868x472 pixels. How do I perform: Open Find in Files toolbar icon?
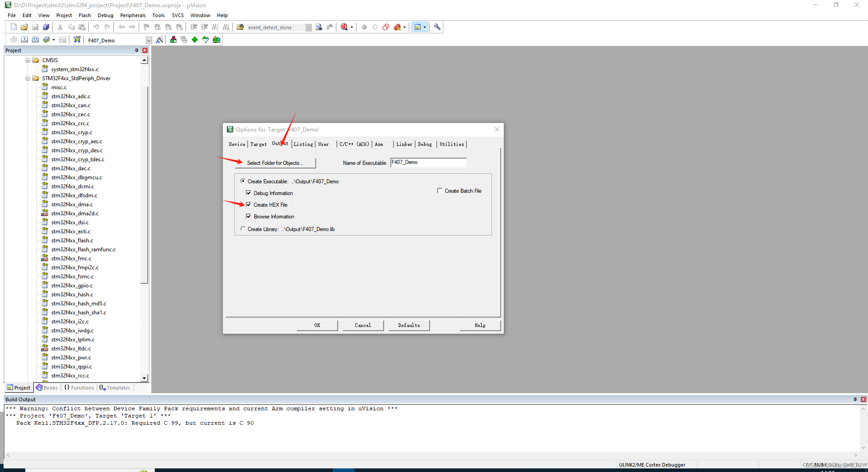240,27
